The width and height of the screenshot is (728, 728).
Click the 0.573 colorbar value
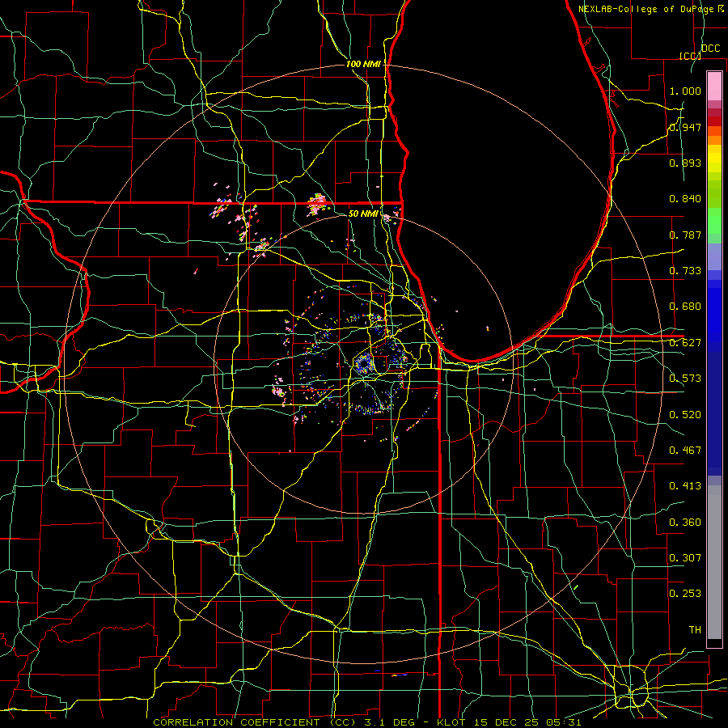coord(685,379)
